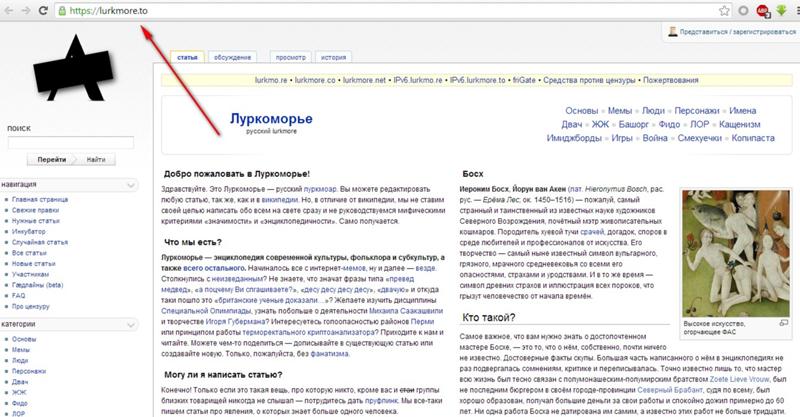The image size is (800, 417).
Task: Open the история tab
Action: pos(333,57)
